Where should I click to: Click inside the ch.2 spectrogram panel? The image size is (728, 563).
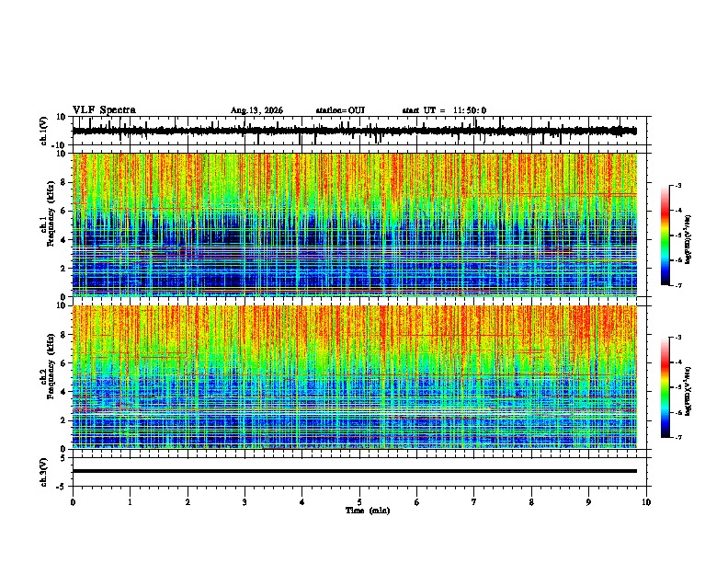(x=354, y=377)
